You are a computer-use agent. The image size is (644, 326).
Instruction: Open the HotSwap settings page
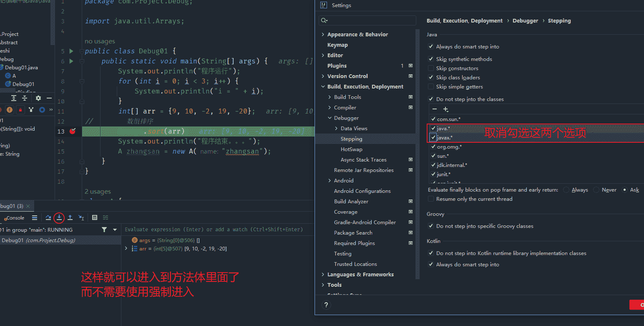click(351, 149)
